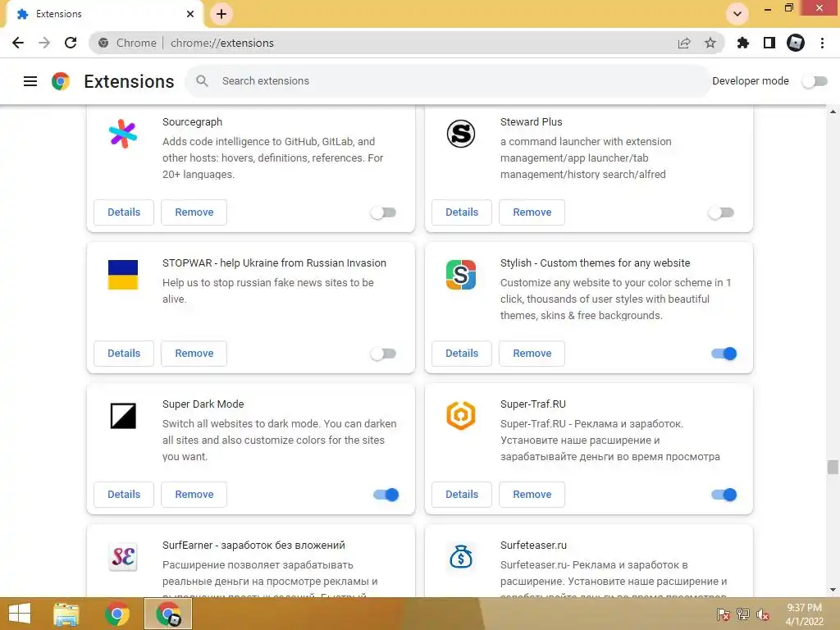Image resolution: width=840 pixels, height=630 pixels.
Task: Open the Chrome profile avatar
Action: click(x=796, y=43)
